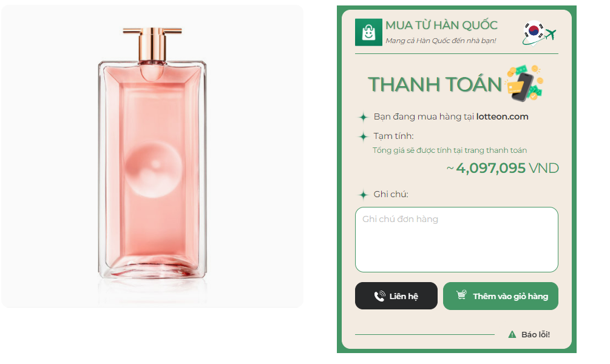Viewport: 610px width, 364px height.
Task: Click the MUA TỪ HÀN QUỐC title
Action: (x=441, y=25)
